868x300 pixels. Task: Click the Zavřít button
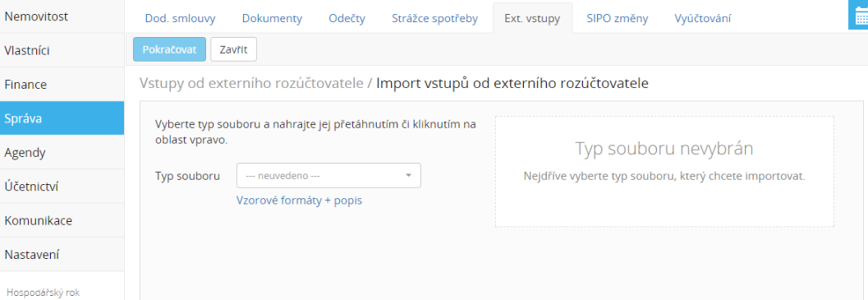233,49
